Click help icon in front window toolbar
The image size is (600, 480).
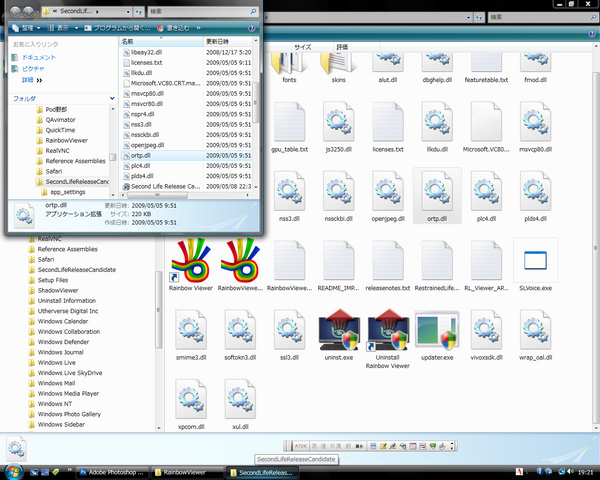[251, 28]
